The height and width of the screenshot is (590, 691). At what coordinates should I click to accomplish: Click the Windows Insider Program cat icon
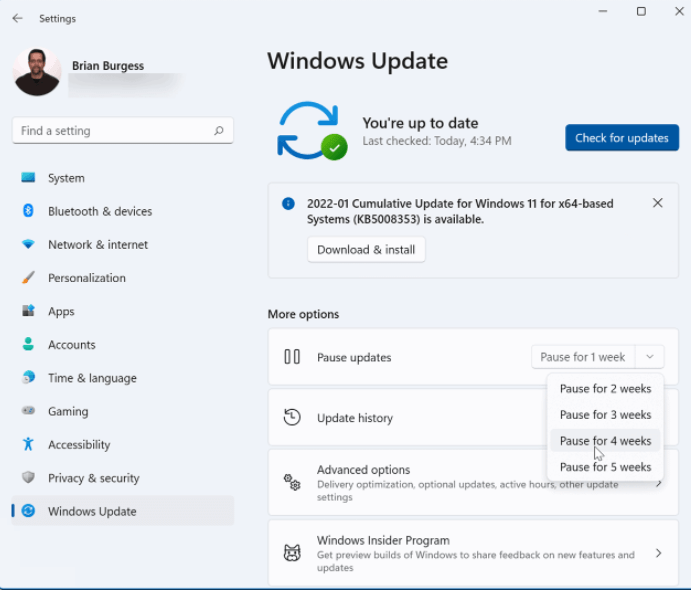[x=292, y=553]
